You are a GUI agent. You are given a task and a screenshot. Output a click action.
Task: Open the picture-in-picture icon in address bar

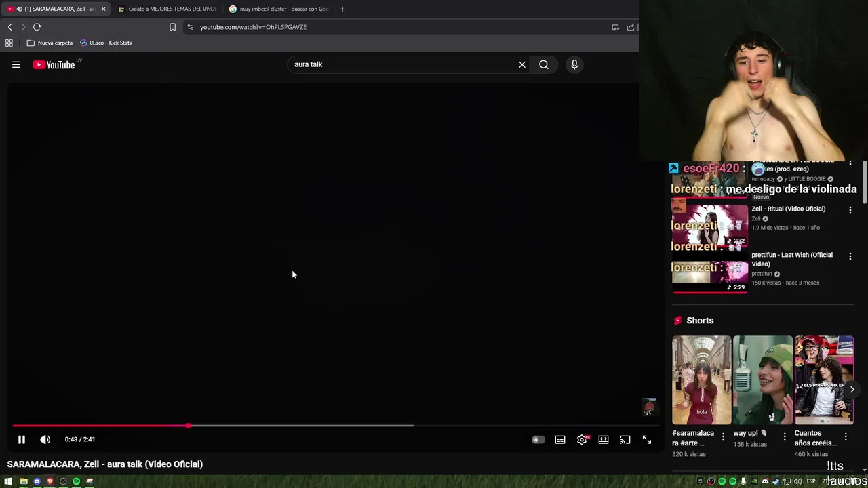click(615, 27)
